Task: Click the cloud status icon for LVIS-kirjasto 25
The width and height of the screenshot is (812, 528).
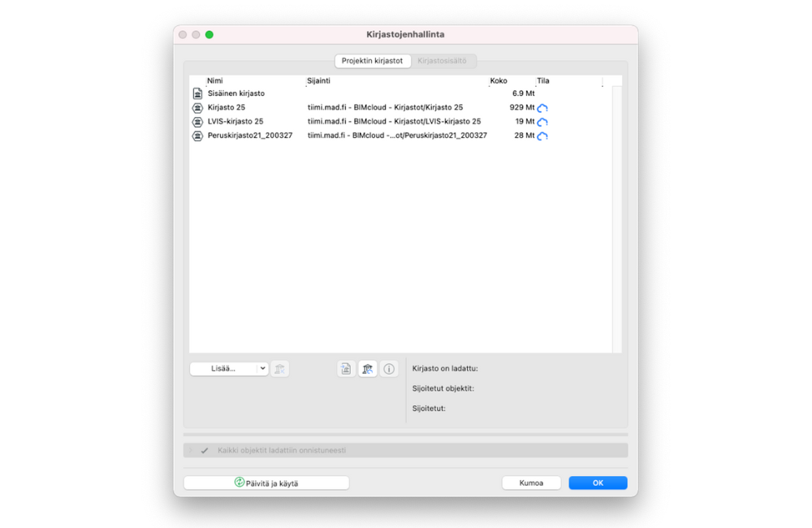Action: pos(542,122)
